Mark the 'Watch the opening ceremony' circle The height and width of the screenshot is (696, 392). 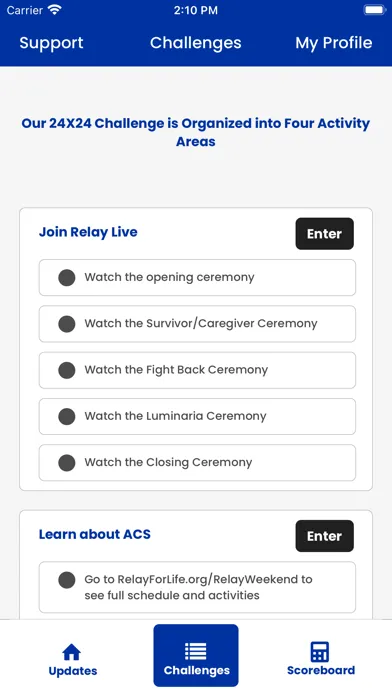[67, 278]
